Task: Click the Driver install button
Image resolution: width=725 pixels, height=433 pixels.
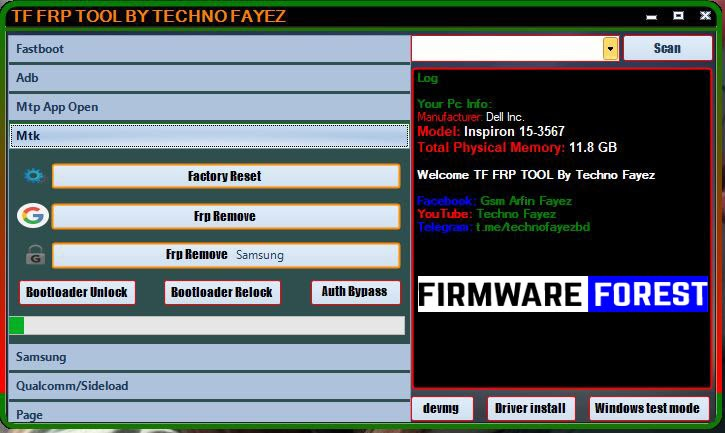Action: [x=531, y=408]
